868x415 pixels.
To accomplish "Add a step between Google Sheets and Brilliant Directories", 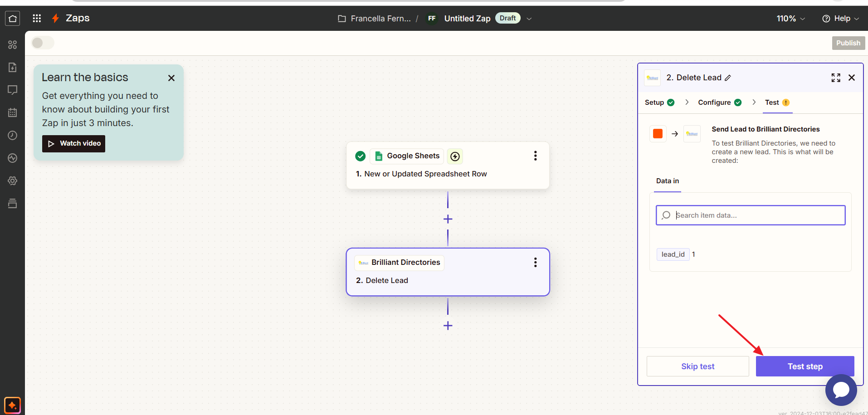I will pyautogui.click(x=448, y=219).
